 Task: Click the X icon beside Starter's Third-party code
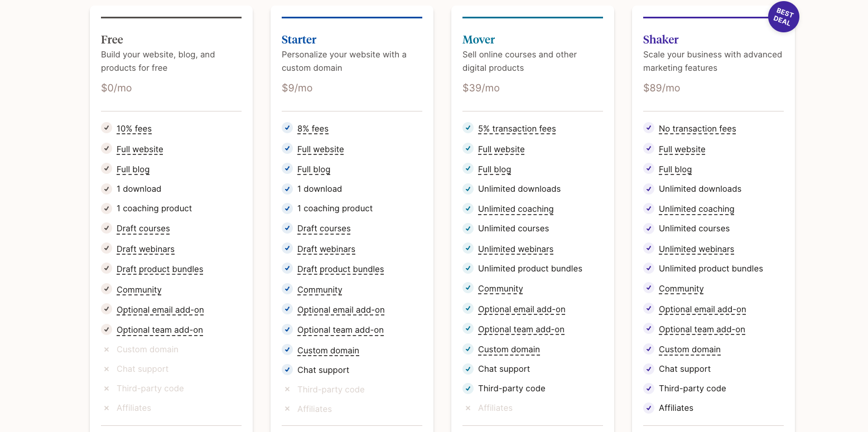click(287, 390)
